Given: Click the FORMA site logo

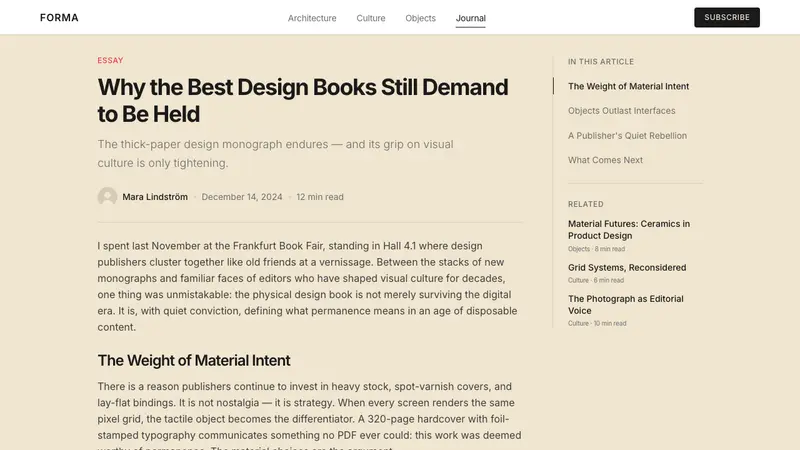Looking at the screenshot, I should click(x=59, y=18).
